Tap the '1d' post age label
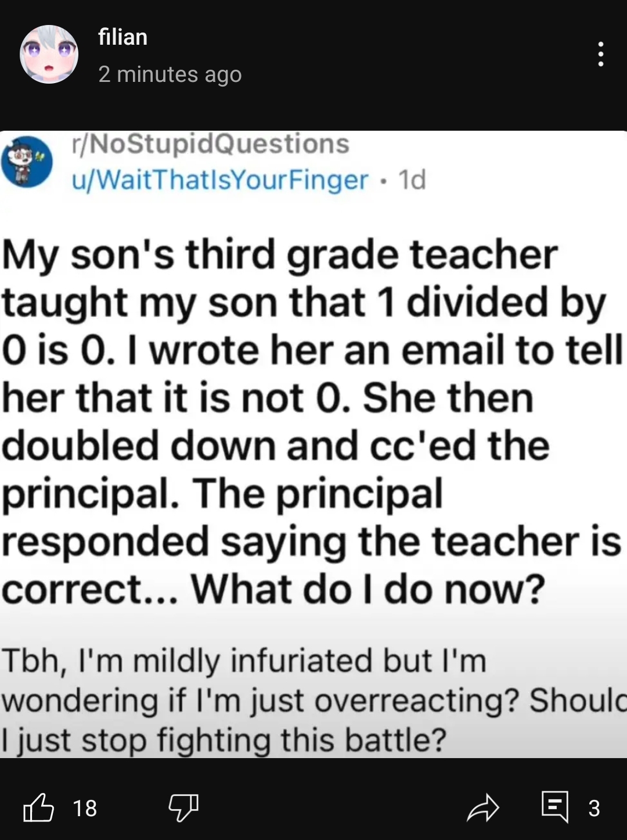Viewport: 627px width, 840px height. tap(412, 180)
